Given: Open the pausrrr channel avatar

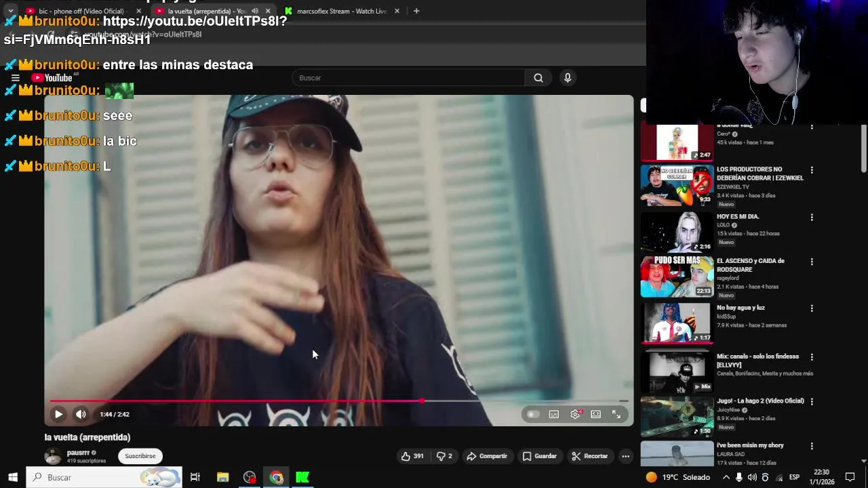Looking at the screenshot, I should pos(53,456).
